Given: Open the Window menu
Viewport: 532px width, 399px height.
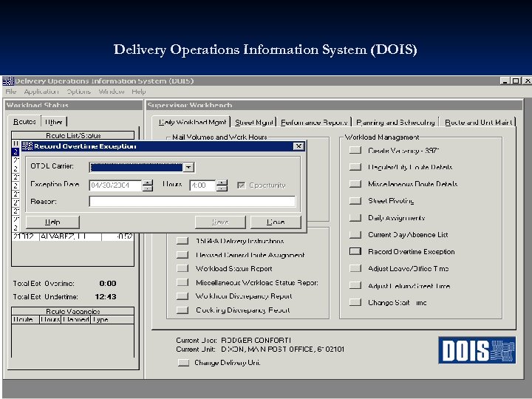Looking at the screenshot, I should coord(112,92).
